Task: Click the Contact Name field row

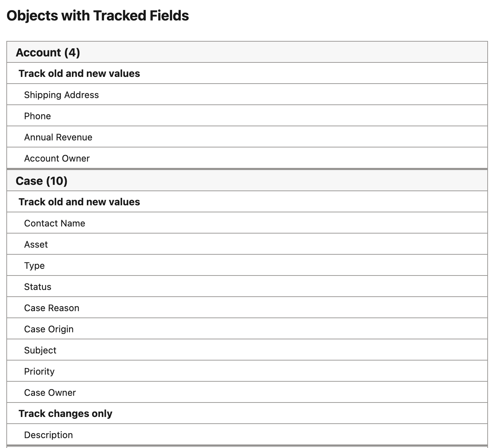Action: pyautogui.click(x=55, y=223)
